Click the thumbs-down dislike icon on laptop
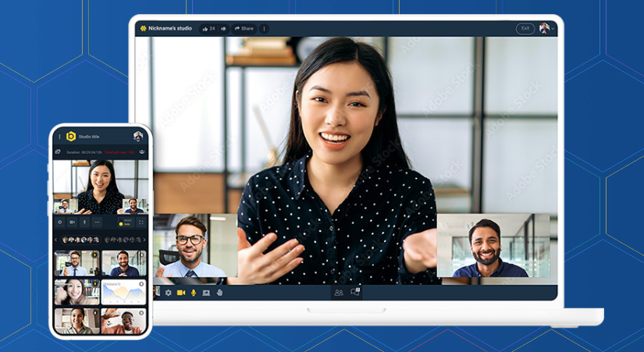644x352 pixels. click(223, 29)
